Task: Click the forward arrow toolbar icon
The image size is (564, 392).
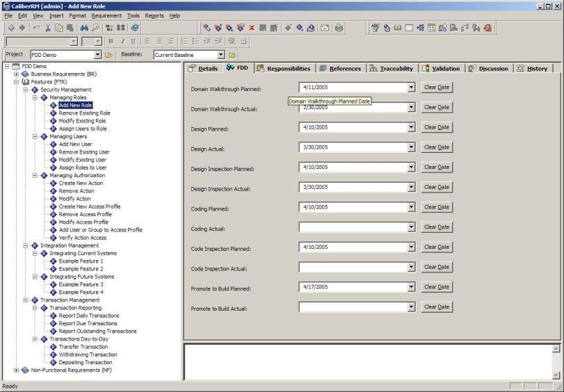Action: point(22,28)
